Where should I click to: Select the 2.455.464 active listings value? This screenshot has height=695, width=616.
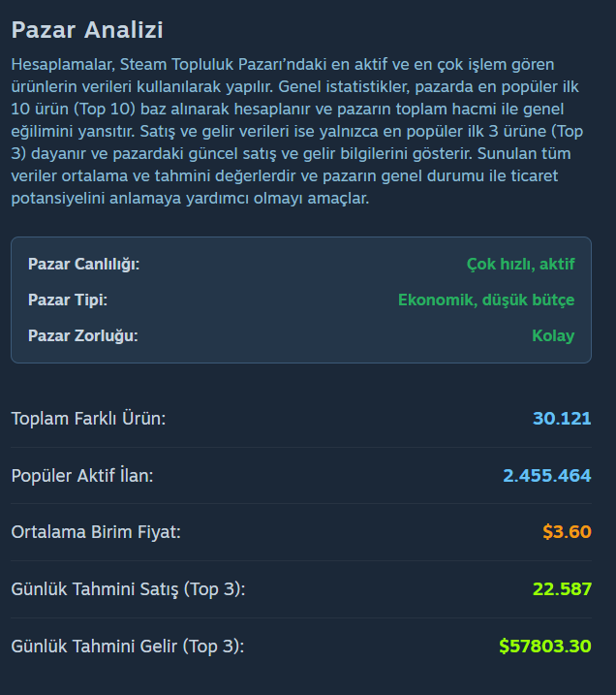(x=546, y=476)
